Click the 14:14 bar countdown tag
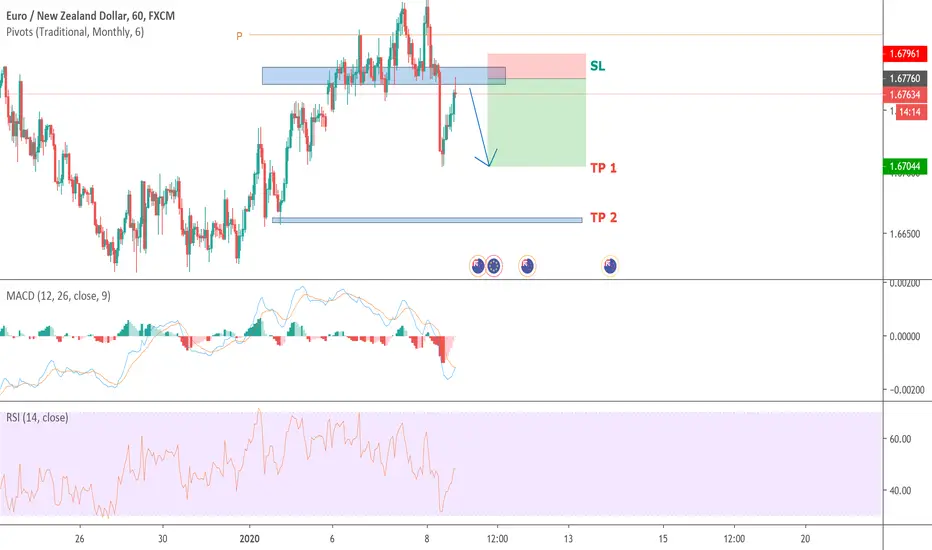This screenshot has height=550, width=932. click(x=910, y=112)
